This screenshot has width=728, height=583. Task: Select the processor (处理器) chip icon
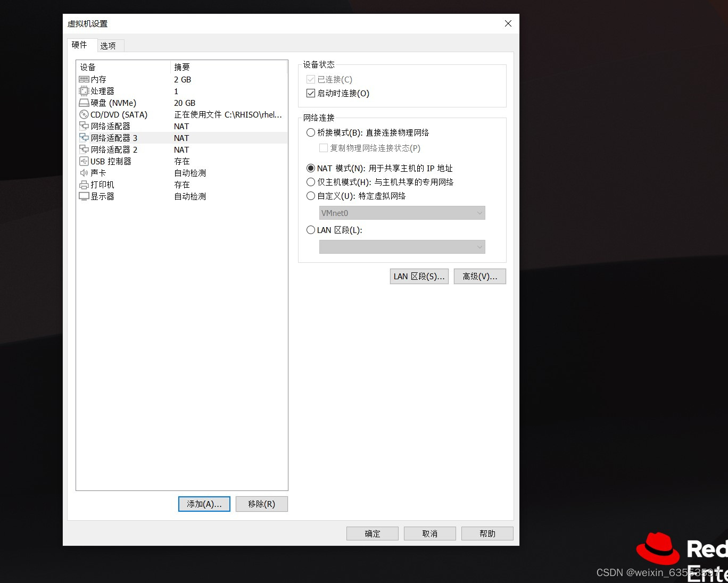pyautogui.click(x=84, y=91)
